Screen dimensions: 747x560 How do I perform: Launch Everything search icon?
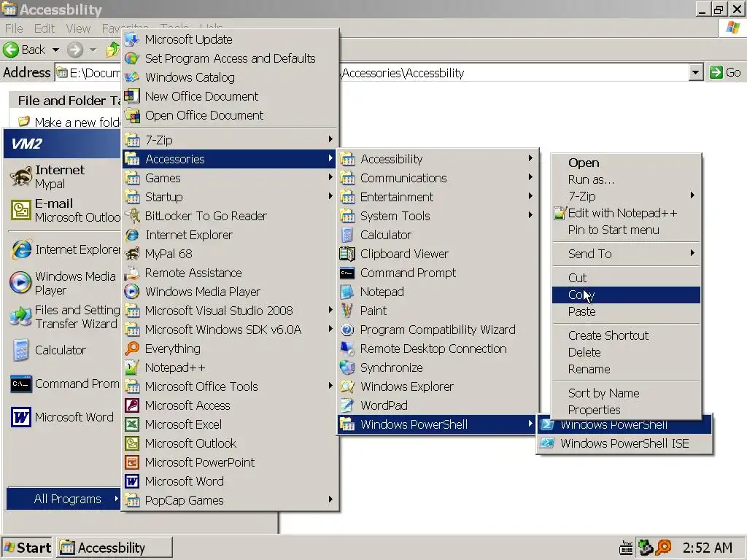pyautogui.click(x=131, y=349)
